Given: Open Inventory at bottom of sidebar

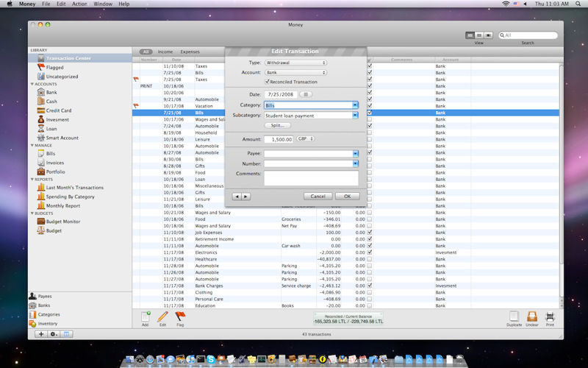Looking at the screenshot, I should [x=43, y=324].
